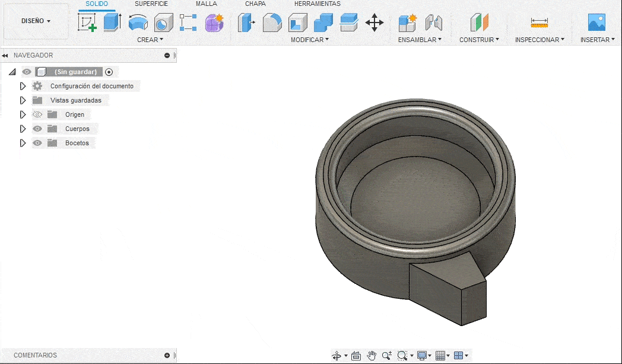
Task: Show the hidden Origen folder
Action: pyautogui.click(x=37, y=114)
